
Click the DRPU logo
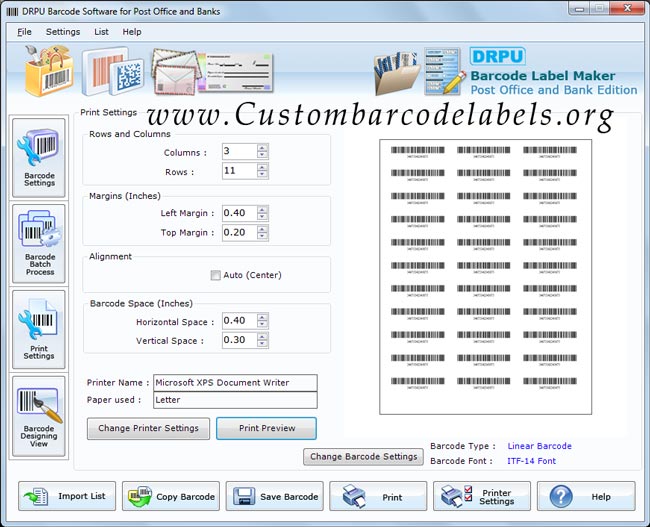[497, 56]
